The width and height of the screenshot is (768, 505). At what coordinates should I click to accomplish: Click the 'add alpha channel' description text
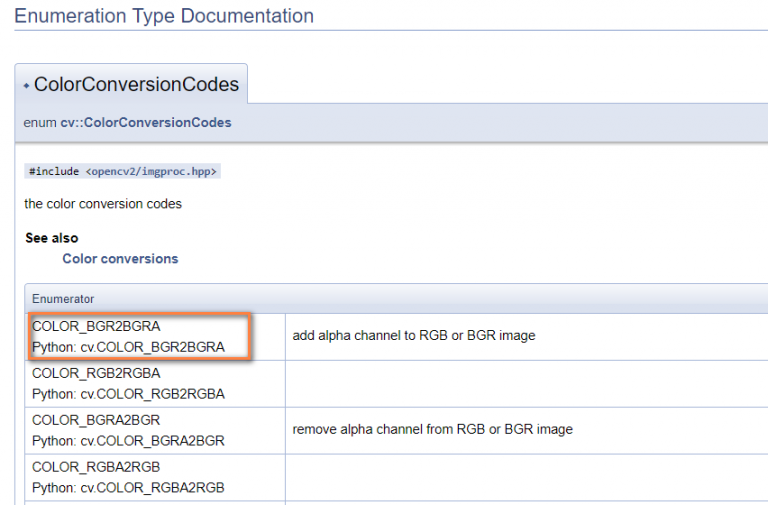point(413,336)
